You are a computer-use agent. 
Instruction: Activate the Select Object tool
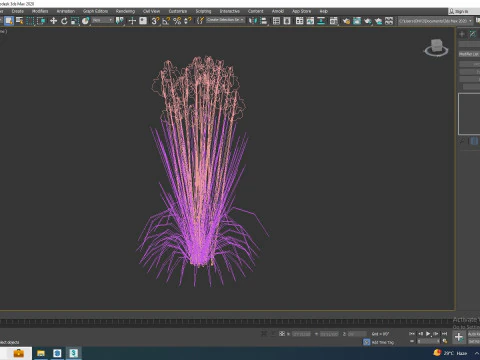[9, 21]
